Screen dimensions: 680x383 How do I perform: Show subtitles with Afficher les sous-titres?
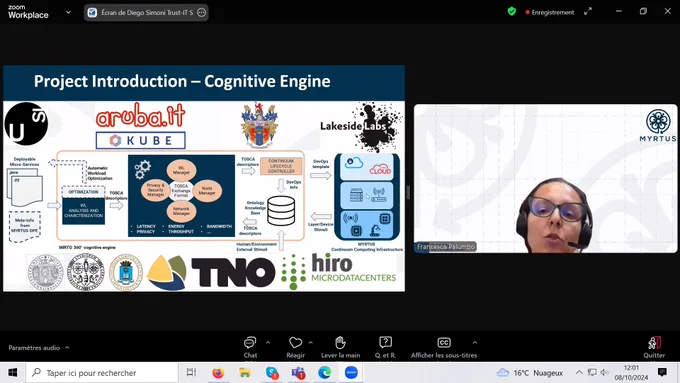(x=444, y=347)
